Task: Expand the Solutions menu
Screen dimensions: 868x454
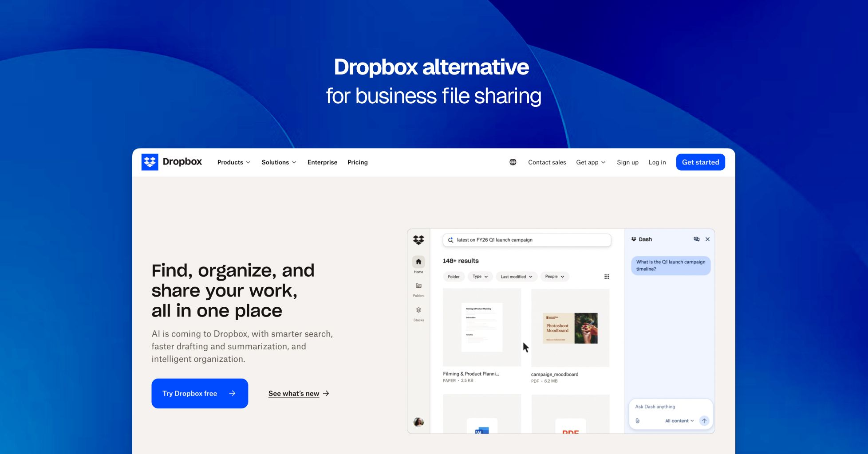Action: coord(279,162)
